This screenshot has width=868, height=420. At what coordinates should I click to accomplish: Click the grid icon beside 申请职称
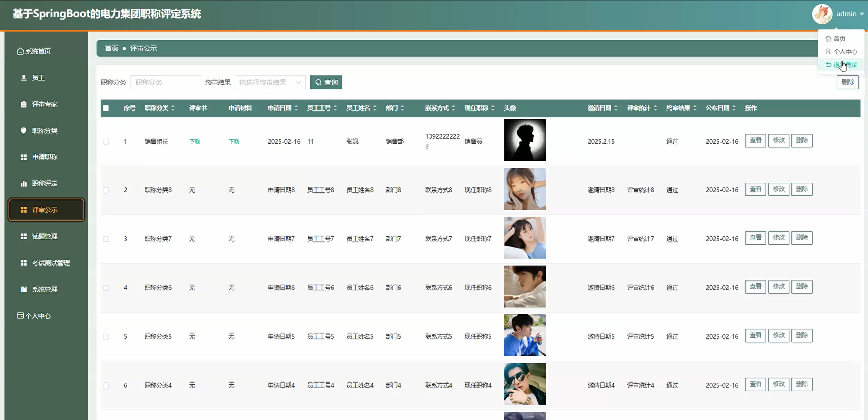(x=24, y=157)
